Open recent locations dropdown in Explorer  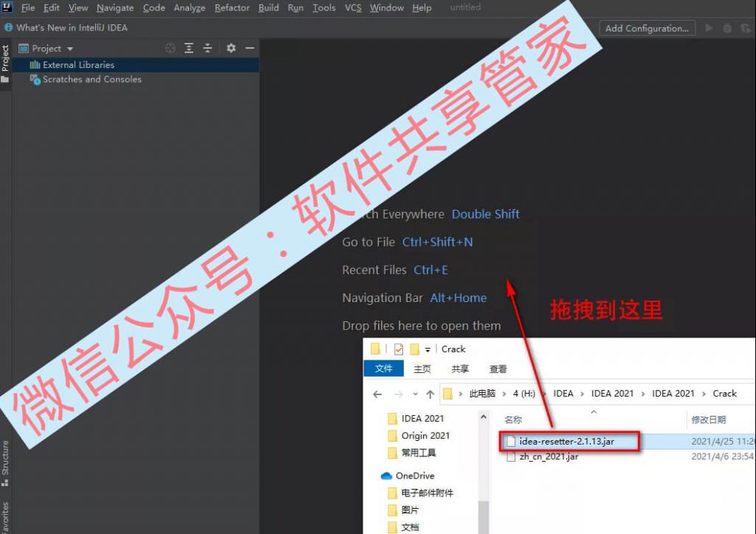click(415, 394)
